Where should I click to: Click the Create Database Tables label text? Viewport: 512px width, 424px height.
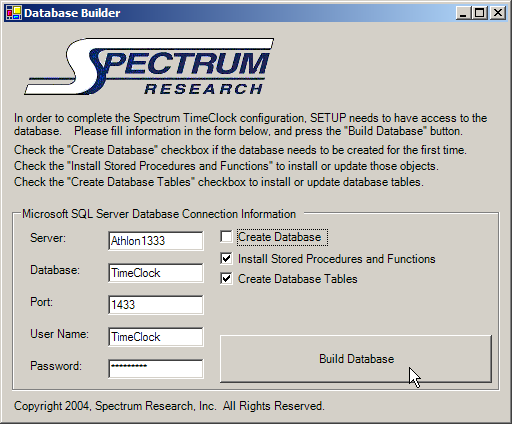point(297,279)
